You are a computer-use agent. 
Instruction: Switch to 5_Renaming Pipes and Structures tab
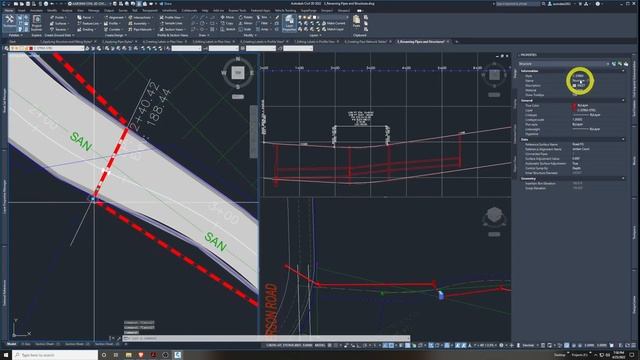(421, 42)
